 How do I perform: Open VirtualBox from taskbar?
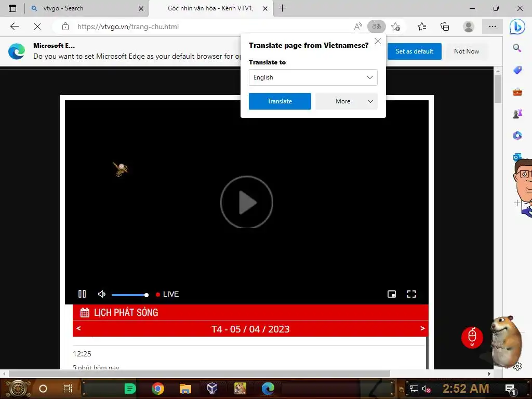pos(212,389)
